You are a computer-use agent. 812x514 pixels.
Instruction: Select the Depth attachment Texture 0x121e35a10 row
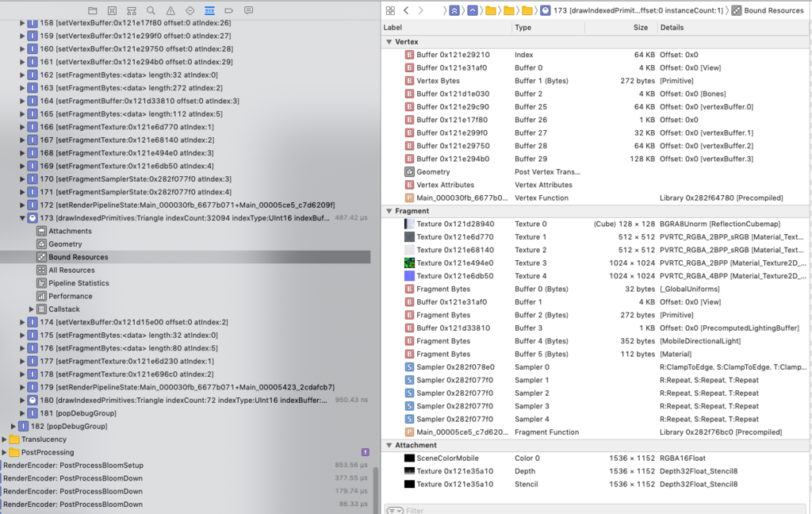[x=596, y=471]
